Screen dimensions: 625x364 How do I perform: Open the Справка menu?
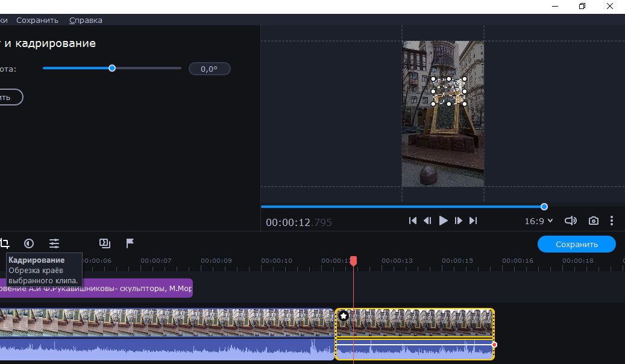coord(86,20)
